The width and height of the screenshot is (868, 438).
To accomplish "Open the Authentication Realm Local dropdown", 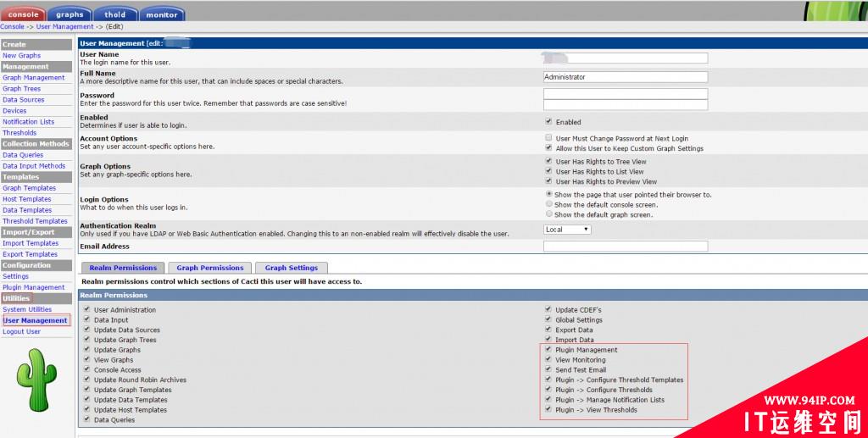I will click(x=567, y=230).
